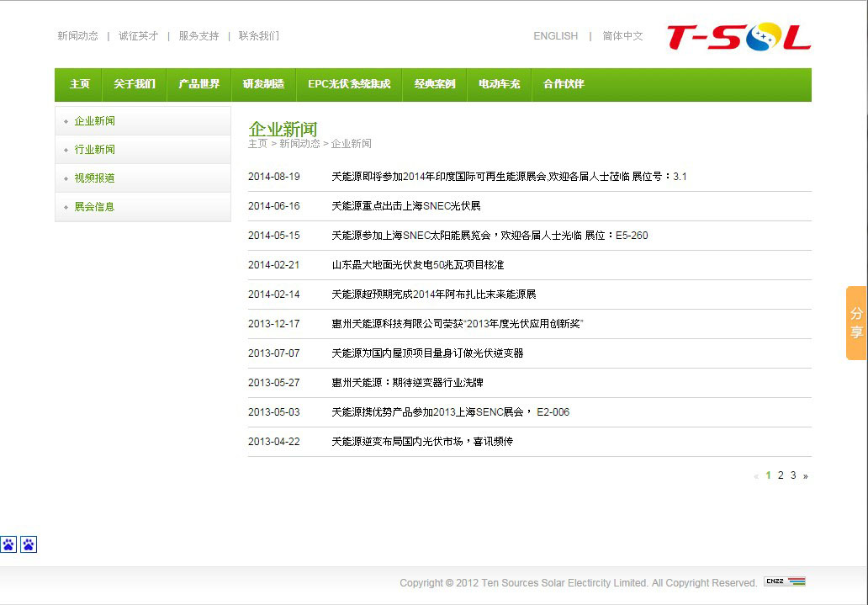This screenshot has height=605, width=868.
Task: Click the 联系我们 link at top
Action: pos(258,36)
